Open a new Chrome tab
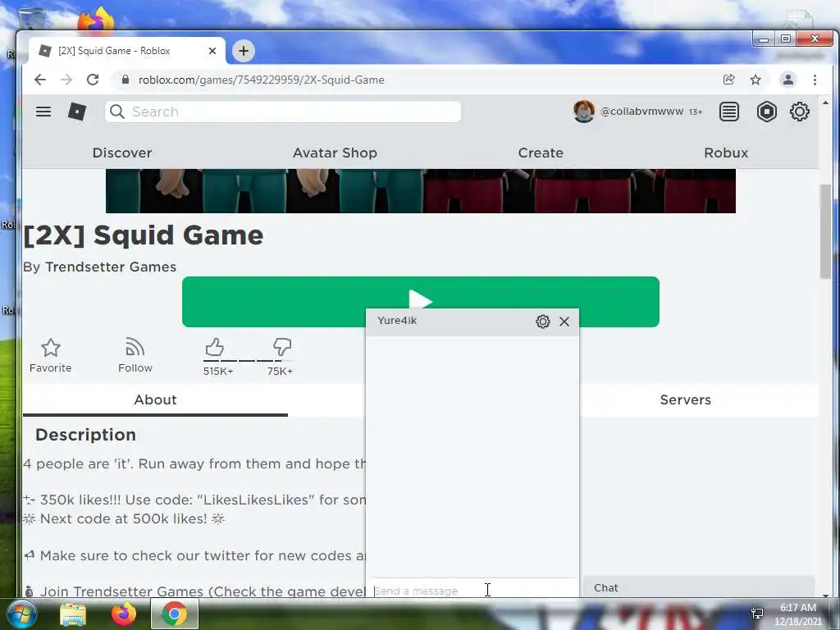Screen dimensions: 840x630 [244, 51]
